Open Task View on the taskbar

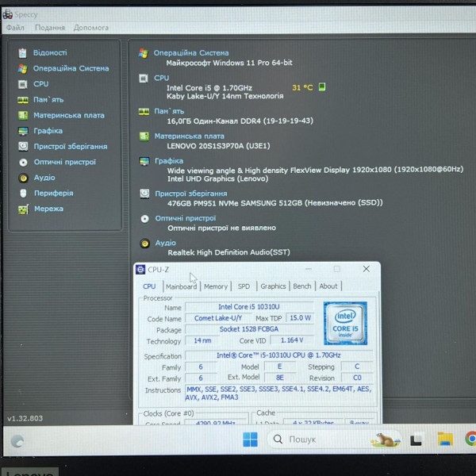416,440
